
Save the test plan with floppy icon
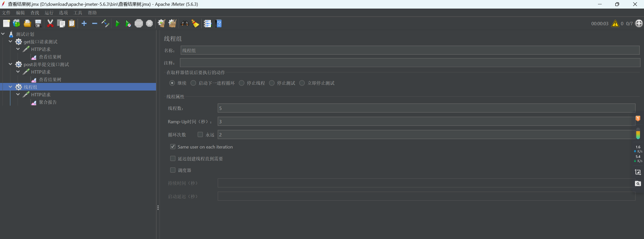tap(38, 23)
